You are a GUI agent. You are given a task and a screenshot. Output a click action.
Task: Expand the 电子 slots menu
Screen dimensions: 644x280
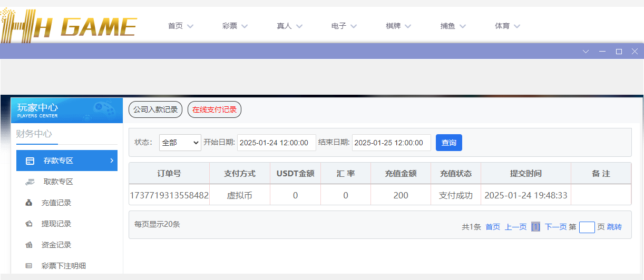tap(344, 26)
